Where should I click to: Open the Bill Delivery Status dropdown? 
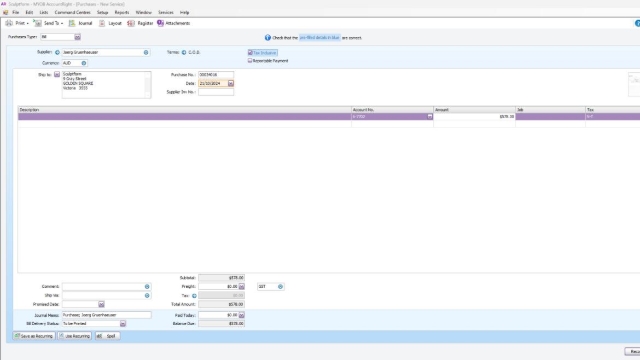[123, 324]
